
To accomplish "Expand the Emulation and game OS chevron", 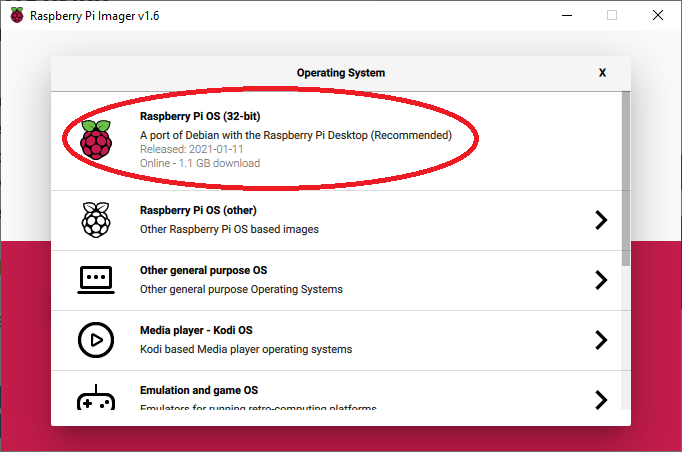I will (601, 400).
